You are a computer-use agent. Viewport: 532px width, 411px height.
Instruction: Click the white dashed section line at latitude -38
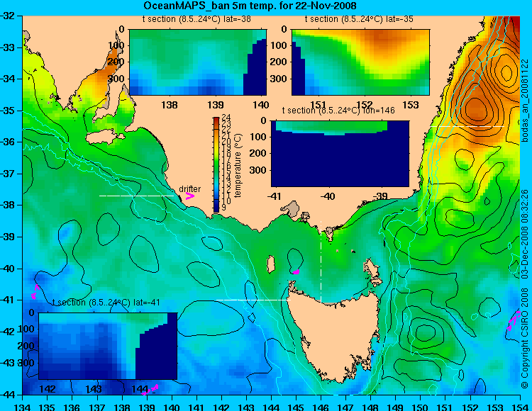tap(136, 196)
